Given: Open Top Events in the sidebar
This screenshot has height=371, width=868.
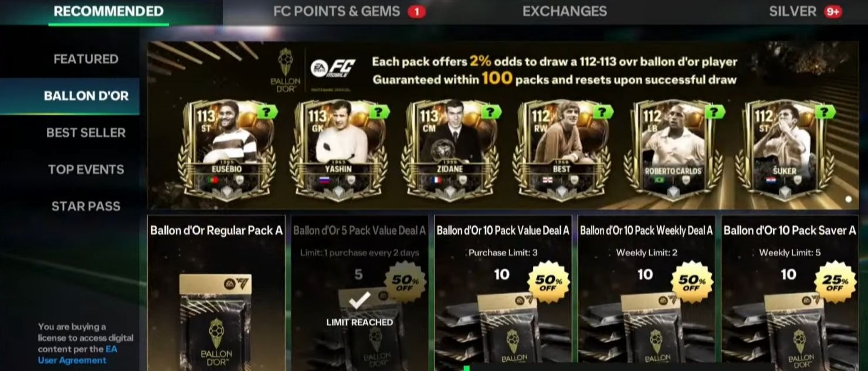Looking at the screenshot, I should point(86,169).
